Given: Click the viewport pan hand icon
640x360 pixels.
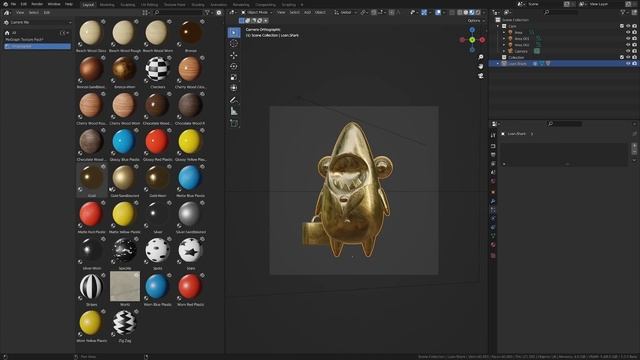Looking at the screenshot, I should (481, 67).
